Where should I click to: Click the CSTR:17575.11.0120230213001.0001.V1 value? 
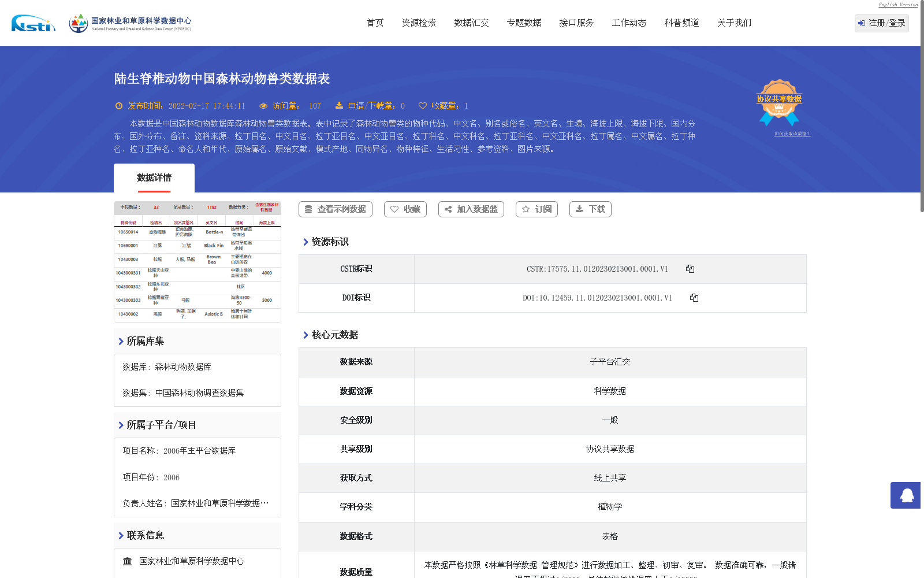pos(597,269)
